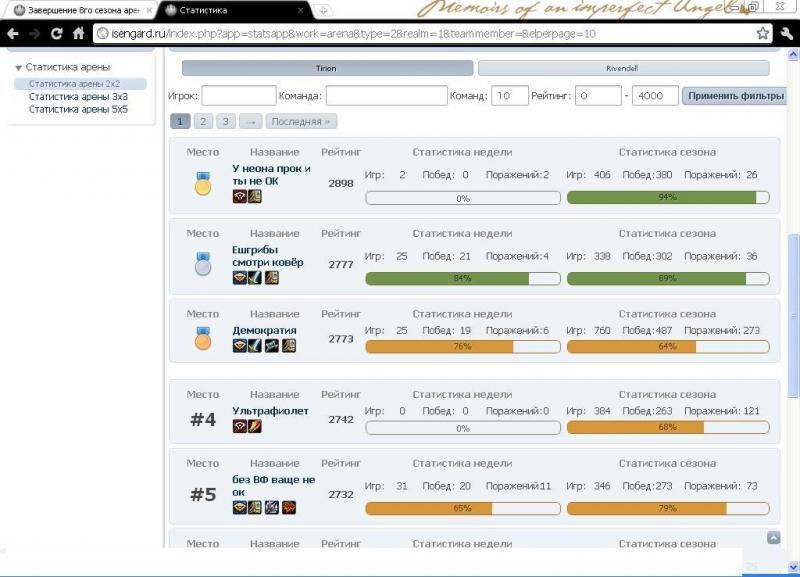Open the Демократия team page

point(264,330)
